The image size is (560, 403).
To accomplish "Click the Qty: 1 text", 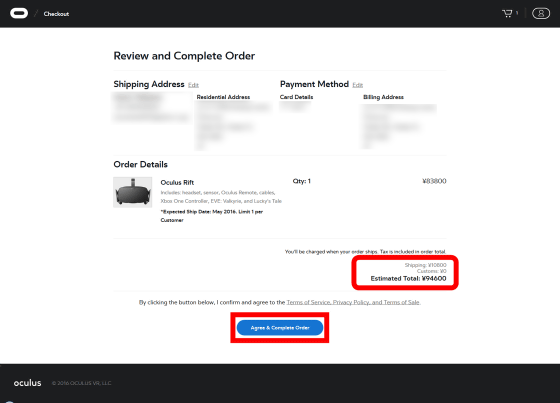I will click(x=302, y=181).
